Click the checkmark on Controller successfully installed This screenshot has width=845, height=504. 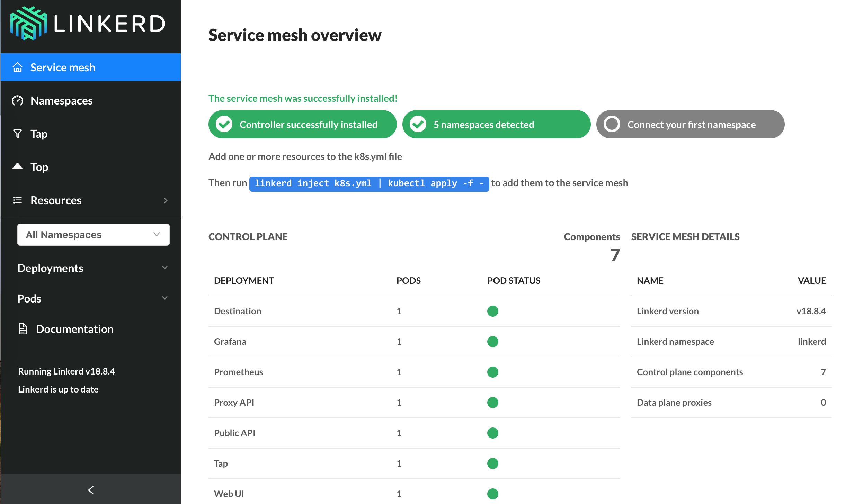pos(224,124)
